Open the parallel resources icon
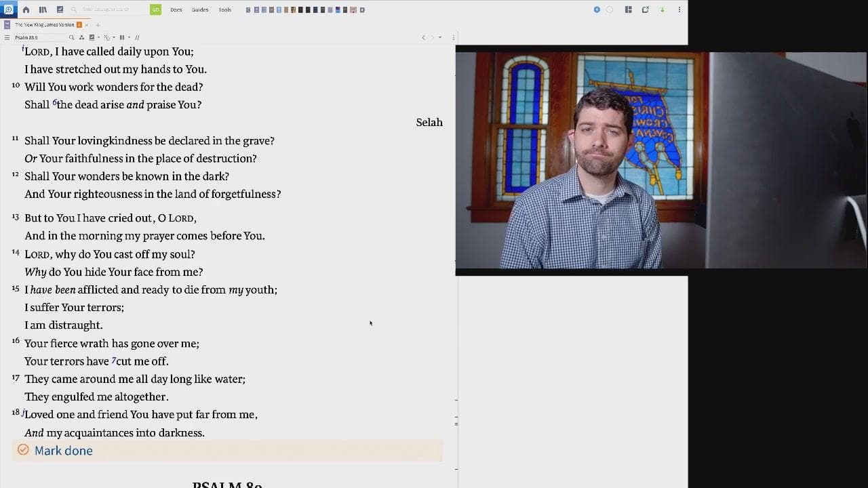 81,37
